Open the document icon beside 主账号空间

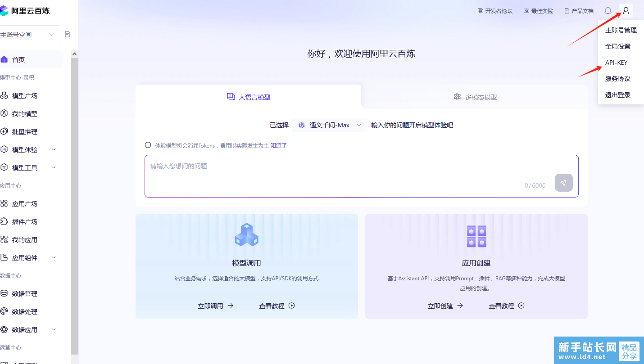[68, 34]
